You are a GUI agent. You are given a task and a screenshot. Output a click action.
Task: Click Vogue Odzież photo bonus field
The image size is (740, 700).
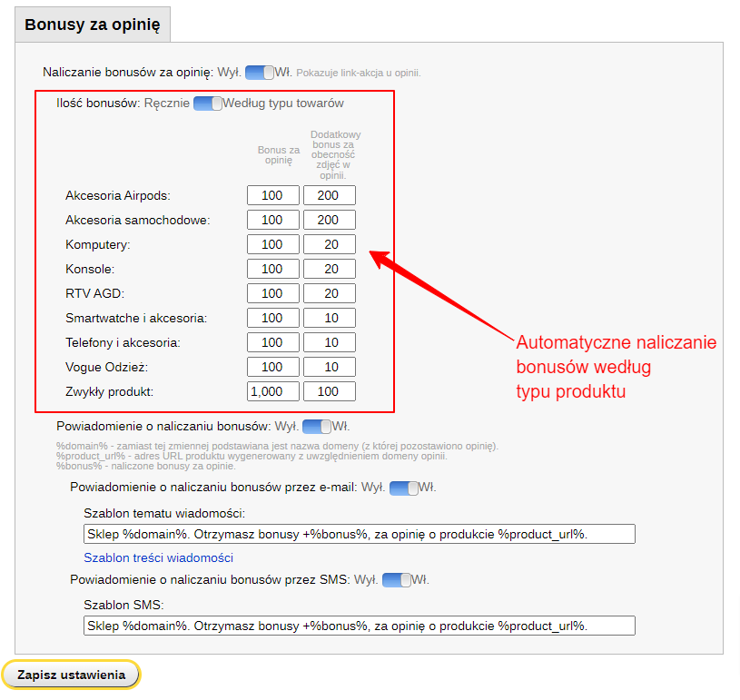[329, 367]
